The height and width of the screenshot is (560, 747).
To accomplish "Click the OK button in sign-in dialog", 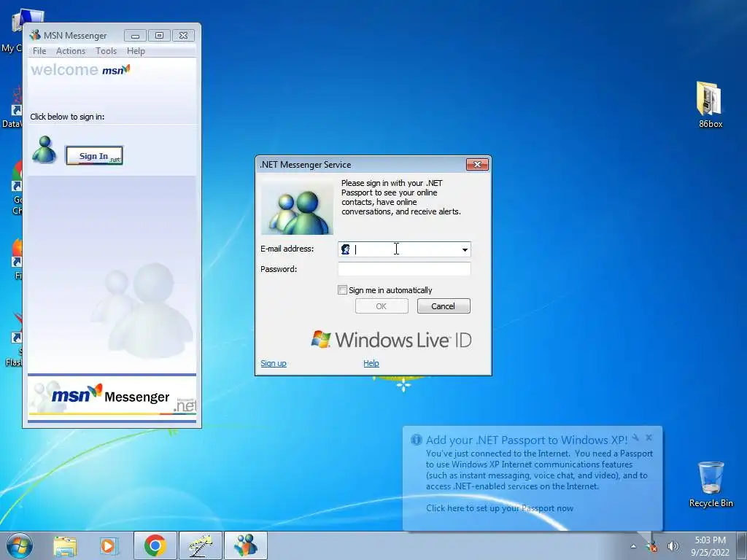I will pos(382,306).
